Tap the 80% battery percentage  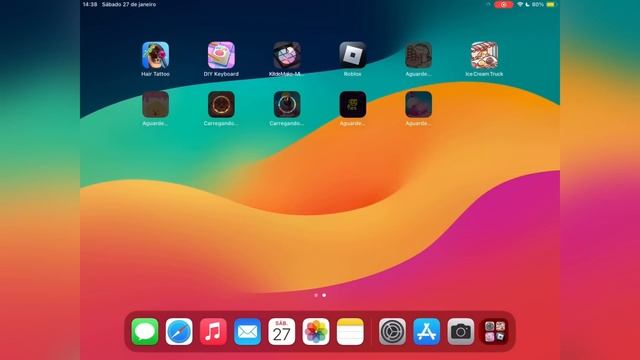point(538,4)
